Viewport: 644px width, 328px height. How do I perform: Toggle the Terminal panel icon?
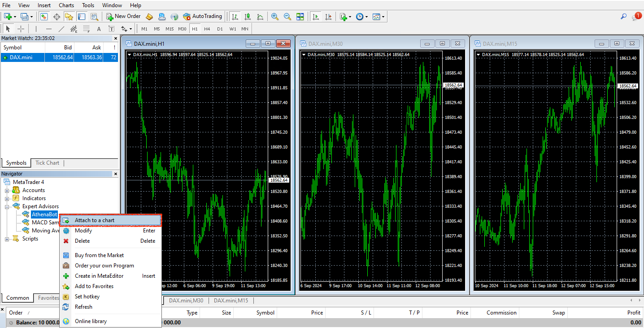(82, 17)
